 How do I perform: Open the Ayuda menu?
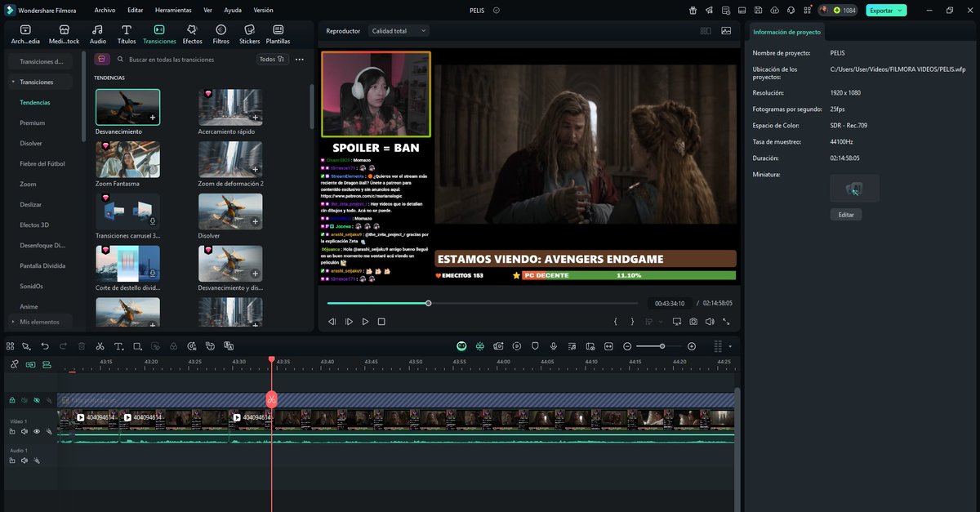point(233,10)
